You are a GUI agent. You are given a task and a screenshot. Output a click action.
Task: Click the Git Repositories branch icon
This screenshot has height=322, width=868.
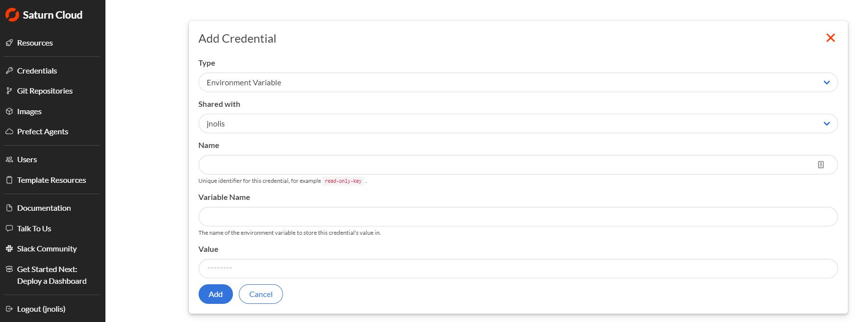(x=9, y=91)
